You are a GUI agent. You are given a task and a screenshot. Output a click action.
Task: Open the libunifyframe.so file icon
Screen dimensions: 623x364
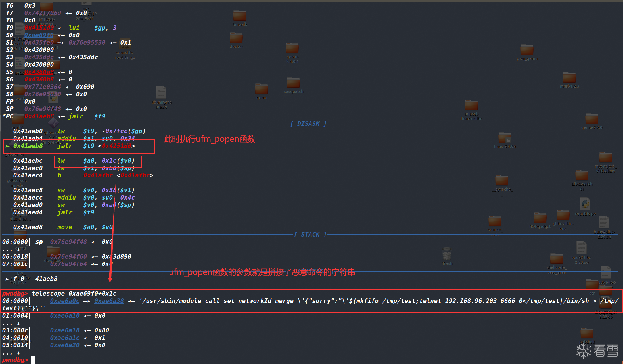[161, 93]
